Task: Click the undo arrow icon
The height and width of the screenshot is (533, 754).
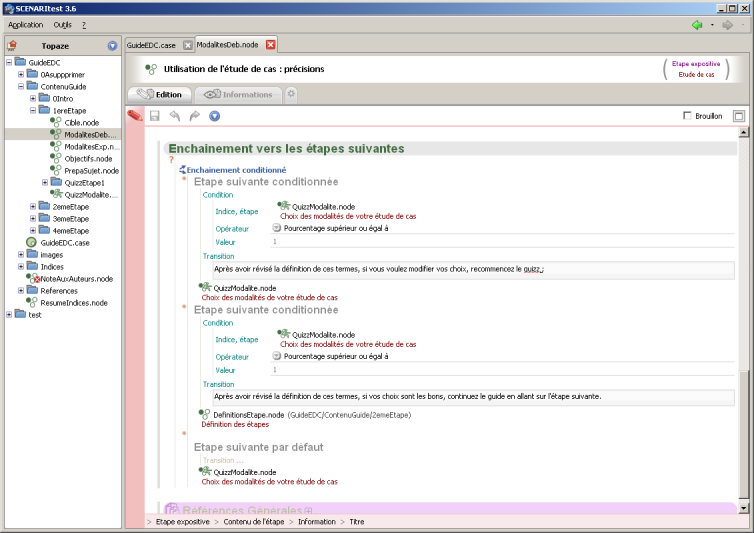Action: [x=175, y=116]
